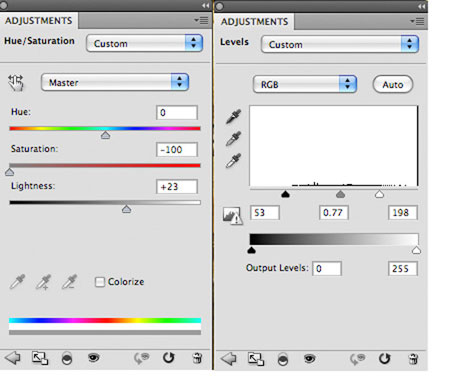450x376 pixels.
Task: Click the Saturation value field showing -100
Action: tap(177, 150)
